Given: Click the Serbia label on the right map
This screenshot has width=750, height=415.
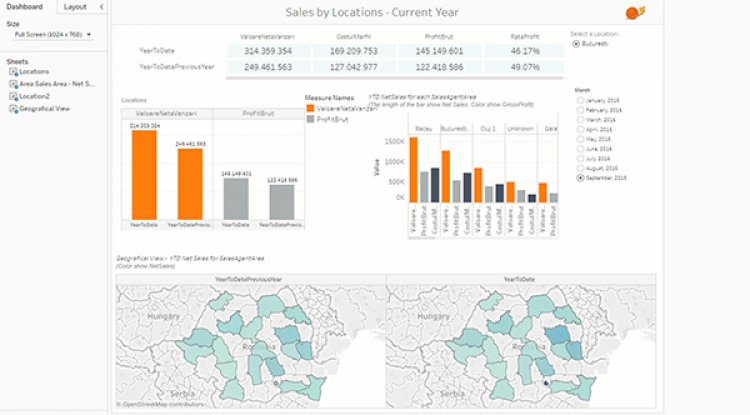Looking at the screenshot, I should 452,394.
